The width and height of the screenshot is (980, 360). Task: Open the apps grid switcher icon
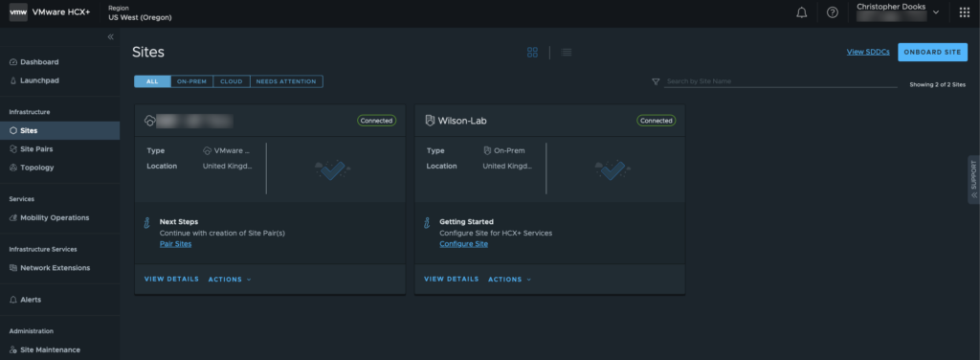(965, 12)
